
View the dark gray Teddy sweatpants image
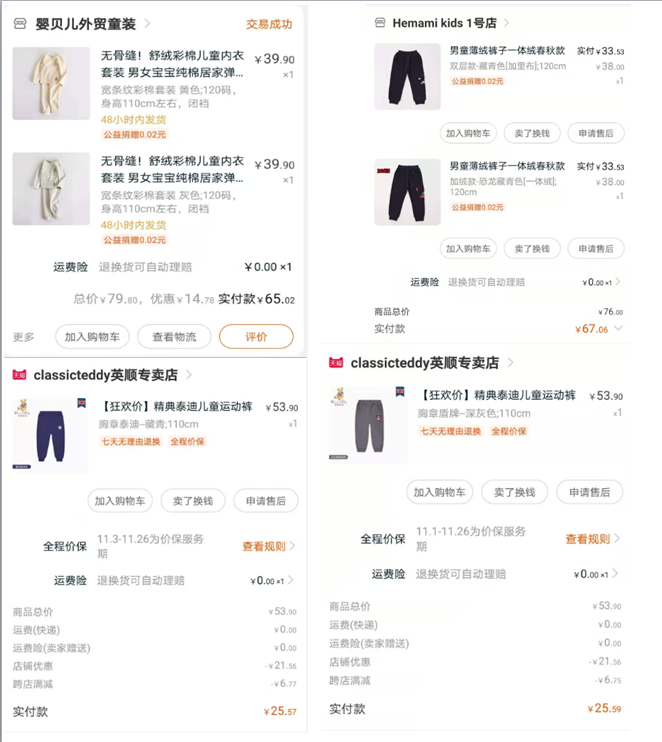click(x=368, y=424)
